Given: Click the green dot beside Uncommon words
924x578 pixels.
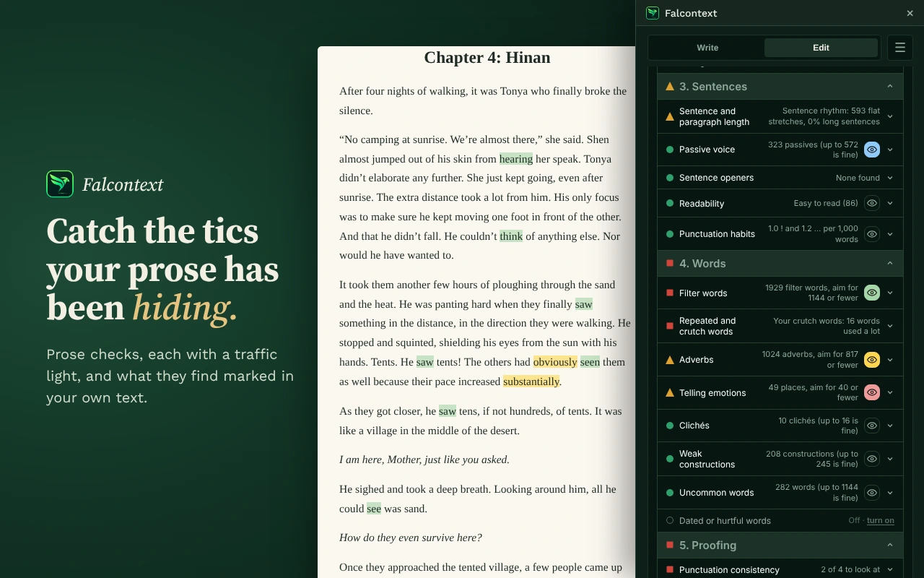Looking at the screenshot, I should 670,493.
